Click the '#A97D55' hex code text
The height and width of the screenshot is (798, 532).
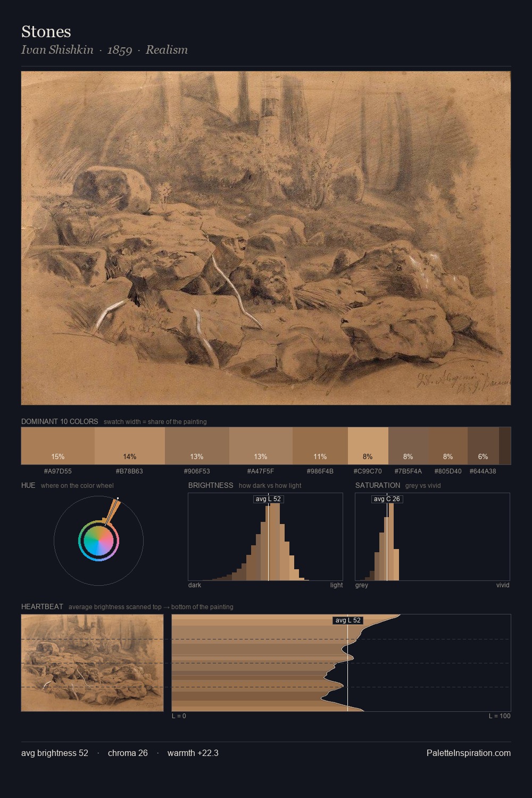click(x=58, y=471)
